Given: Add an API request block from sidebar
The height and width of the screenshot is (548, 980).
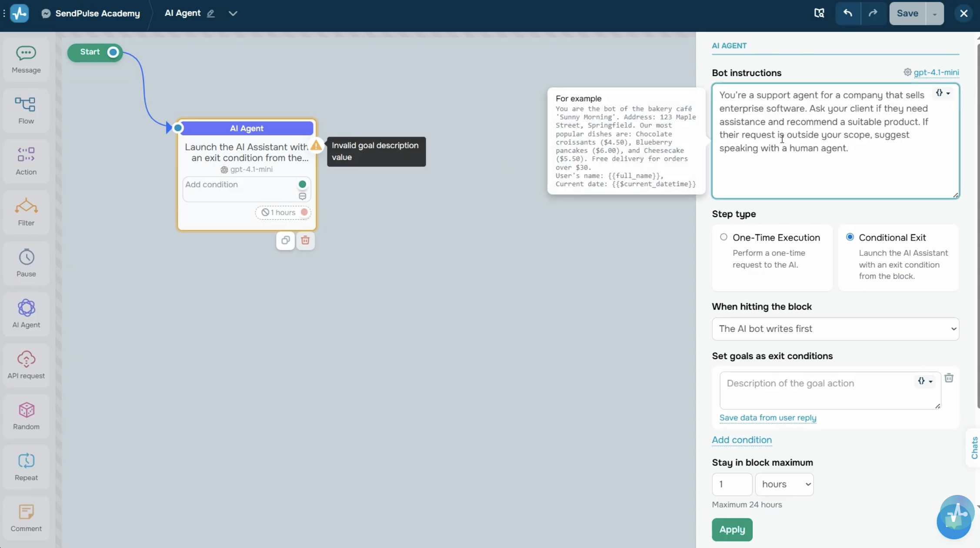Looking at the screenshot, I should coord(26,365).
